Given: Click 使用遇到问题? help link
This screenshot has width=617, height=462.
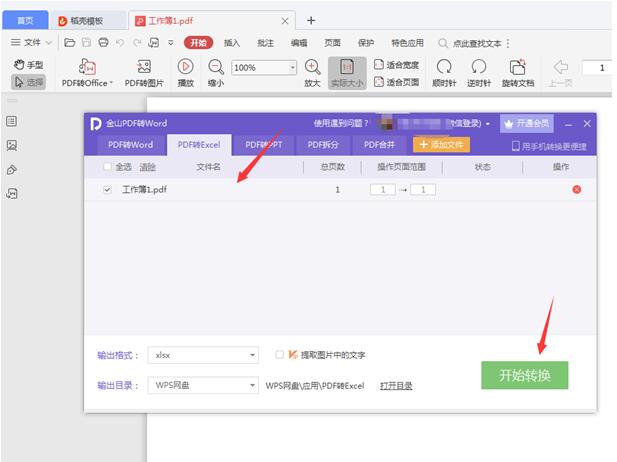Looking at the screenshot, I should [341, 124].
